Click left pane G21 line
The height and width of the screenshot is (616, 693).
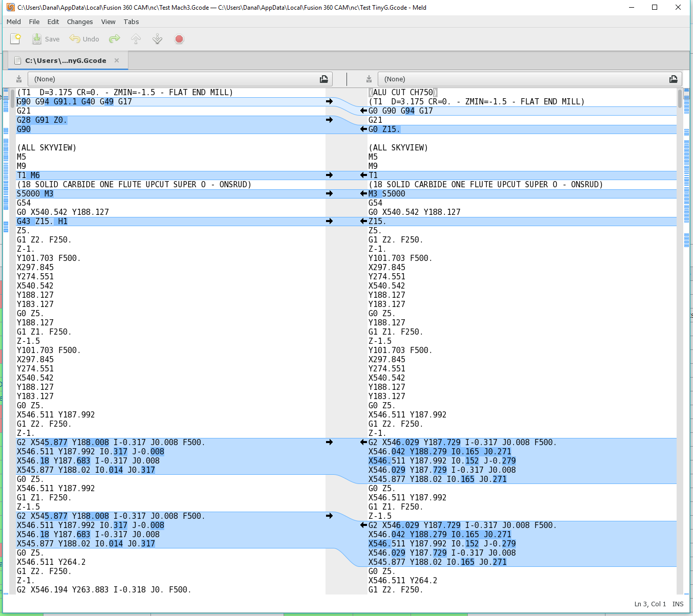(x=24, y=111)
